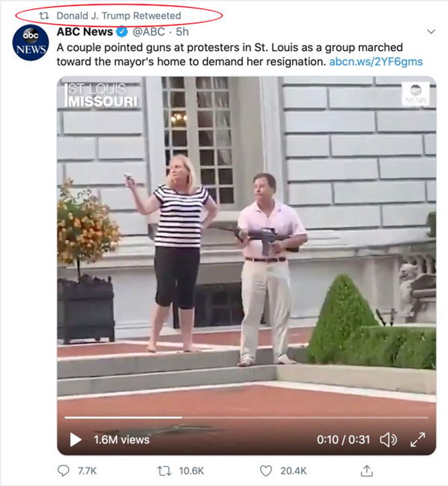448x486 pixels.
Task: Open the 5h timestamp link
Action: (x=182, y=32)
